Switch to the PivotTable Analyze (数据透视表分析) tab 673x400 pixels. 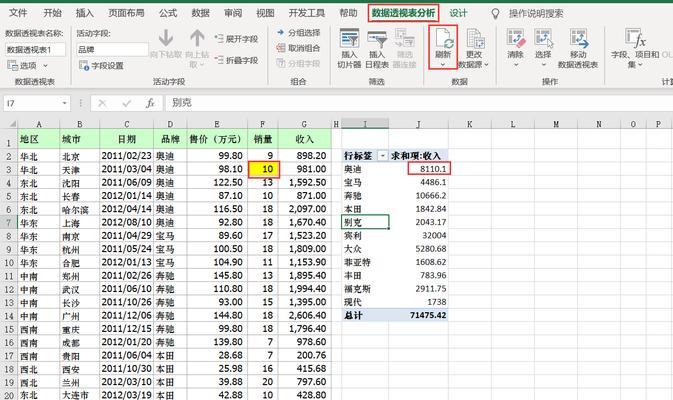coord(403,13)
